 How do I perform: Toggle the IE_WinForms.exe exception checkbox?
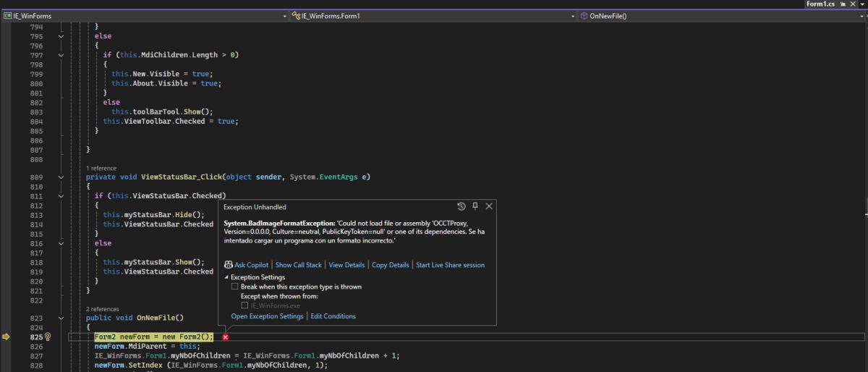coord(244,305)
